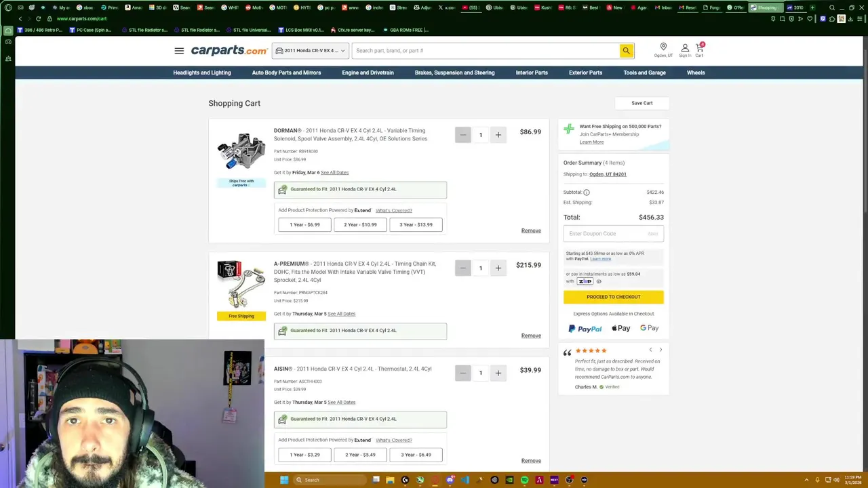The height and width of the screenshot is (488, 868).
Task: Expand See All Dates for Friday, Mar 6
Action: pos(334,173)
